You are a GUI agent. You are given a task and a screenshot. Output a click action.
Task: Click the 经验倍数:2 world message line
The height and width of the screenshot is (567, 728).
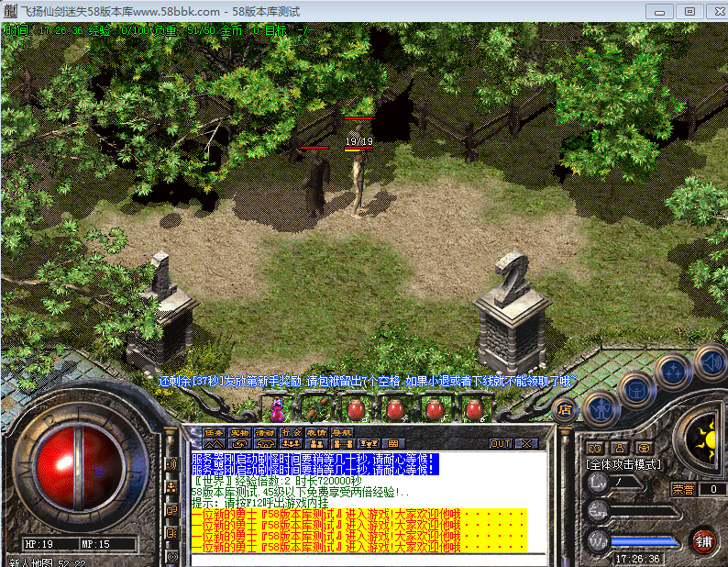pyautogui.click(x=277, y=481)
